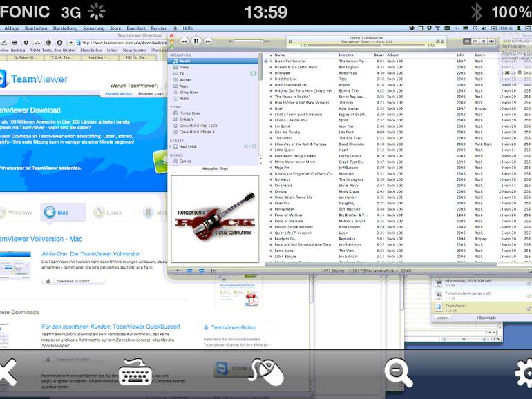The image size is (532, 399).
Task: Open Gekauft mit iPad 16GB playlist
Action: (x=213, y=126)
